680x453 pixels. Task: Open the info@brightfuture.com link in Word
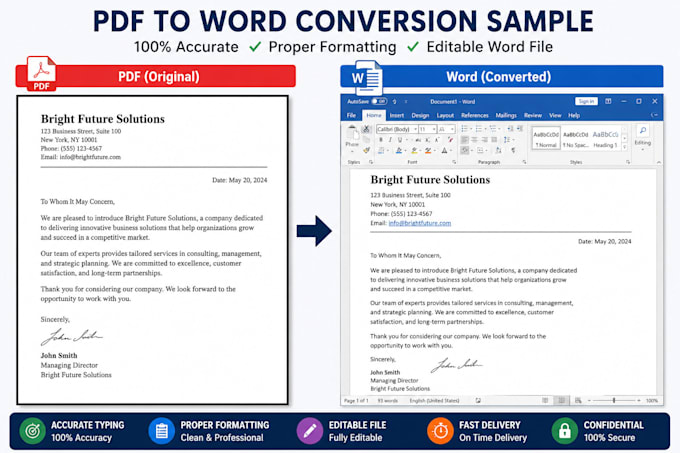point(420,223)
